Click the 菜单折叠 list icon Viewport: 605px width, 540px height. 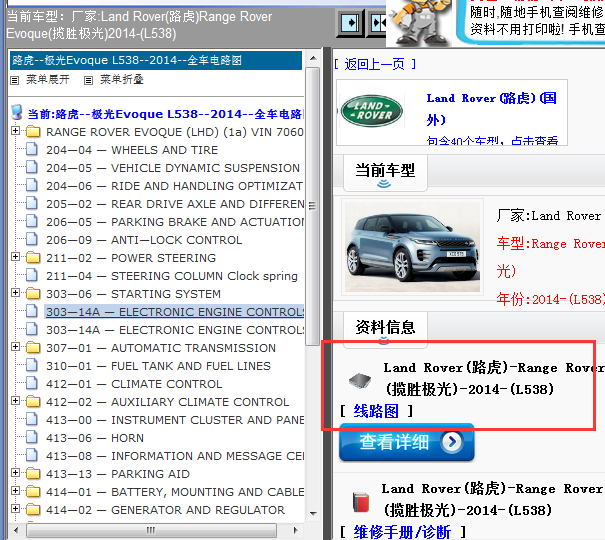click(88, 80)
